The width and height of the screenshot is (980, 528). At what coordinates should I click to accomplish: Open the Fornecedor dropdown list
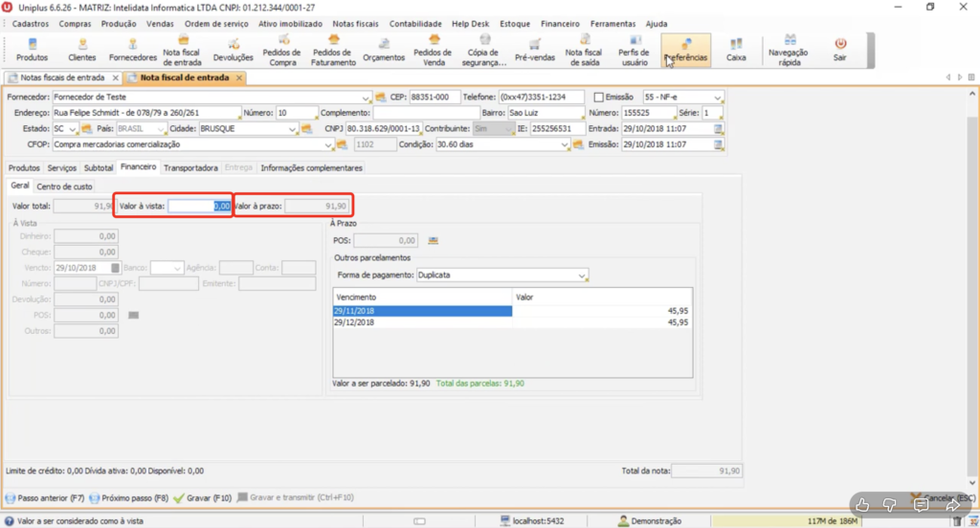[x=367, y=98]
